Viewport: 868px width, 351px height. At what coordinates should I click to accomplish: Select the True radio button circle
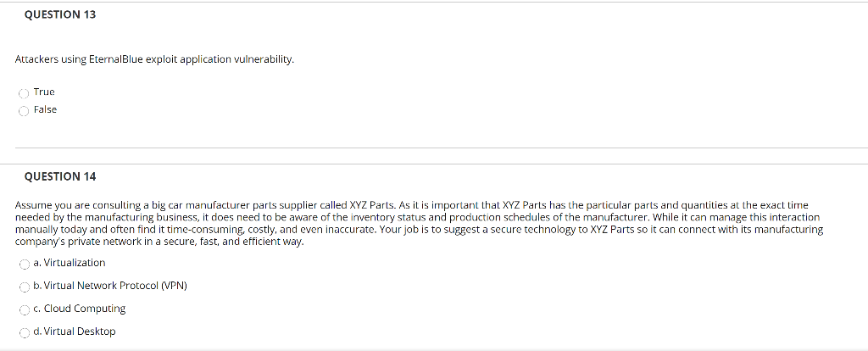24,93
